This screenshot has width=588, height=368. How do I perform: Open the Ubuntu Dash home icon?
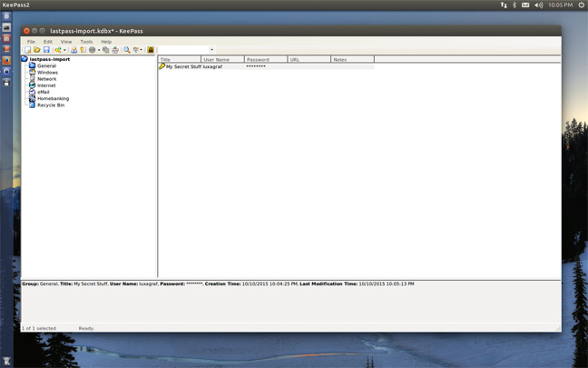click(x=6, y=16)
